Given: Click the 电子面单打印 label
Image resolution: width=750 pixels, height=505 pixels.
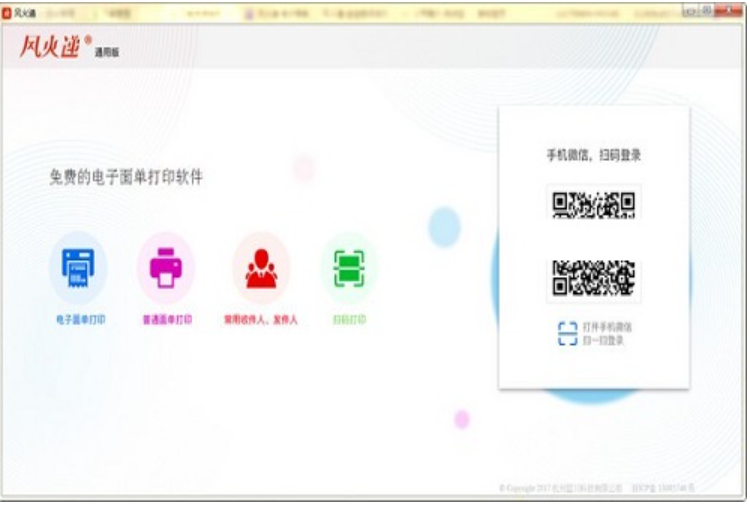Looking at the screenshot, I should coord(81,319).
